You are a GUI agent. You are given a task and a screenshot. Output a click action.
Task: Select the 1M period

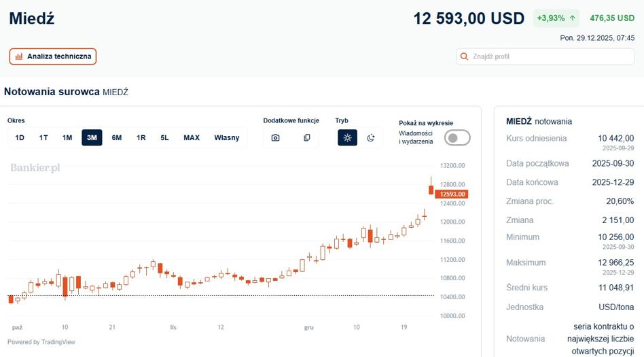[x=67, y=138]
